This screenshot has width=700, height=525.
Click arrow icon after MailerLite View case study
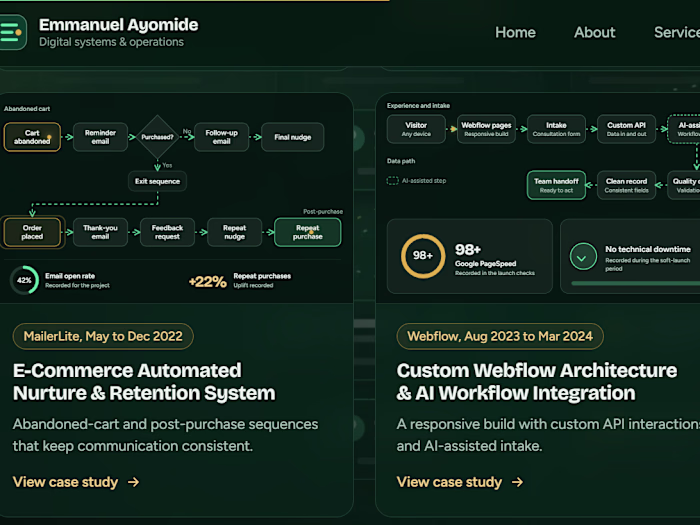pos(133,482)
